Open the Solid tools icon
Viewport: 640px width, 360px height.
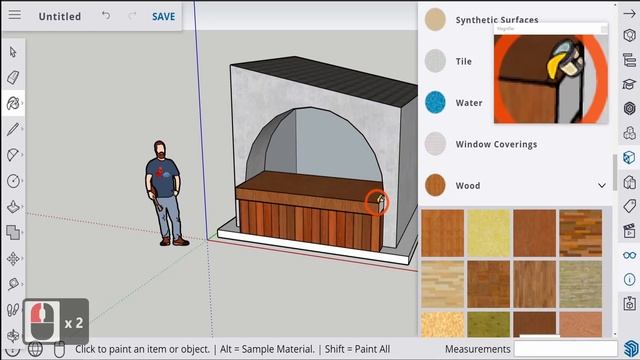click(13, 232)
